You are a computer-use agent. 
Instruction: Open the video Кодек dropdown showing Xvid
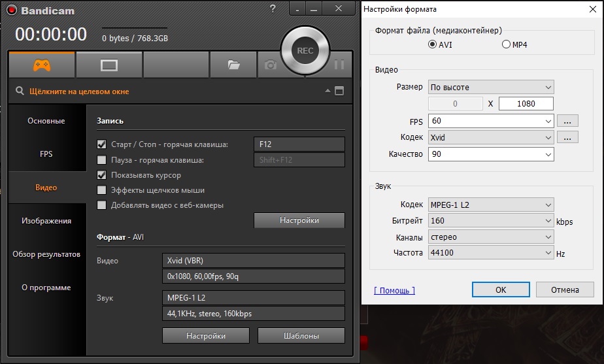coord(491,137)
